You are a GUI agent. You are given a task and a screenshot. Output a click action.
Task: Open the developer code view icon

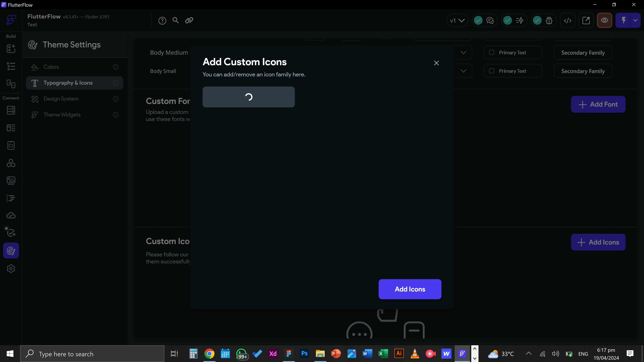568,20
